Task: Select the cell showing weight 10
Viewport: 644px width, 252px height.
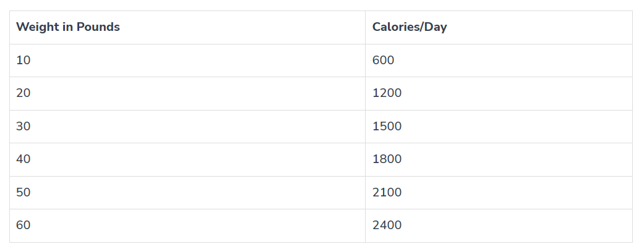Action: 24,61
